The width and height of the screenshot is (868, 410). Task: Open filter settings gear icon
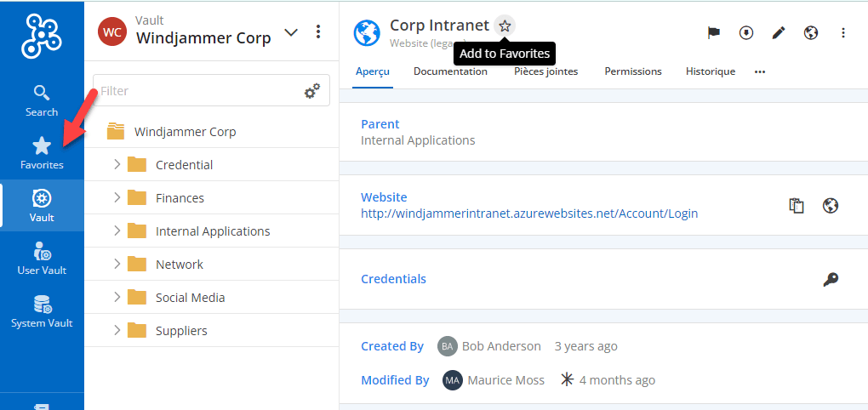[x=312, y=91]
